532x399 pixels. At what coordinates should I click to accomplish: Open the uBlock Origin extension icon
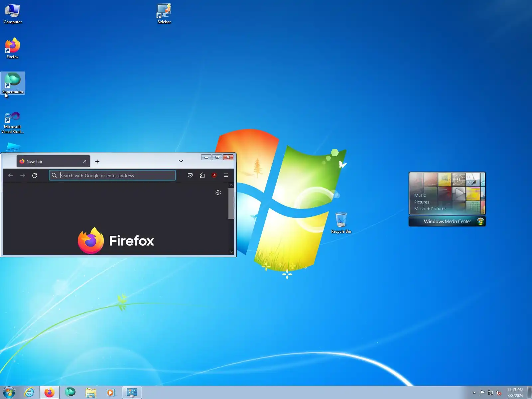pyautogui.click(x=214, y=176)
